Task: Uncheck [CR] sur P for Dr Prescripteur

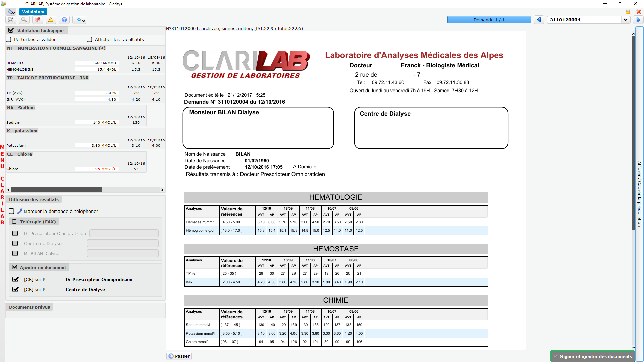Action: point(15,279)
